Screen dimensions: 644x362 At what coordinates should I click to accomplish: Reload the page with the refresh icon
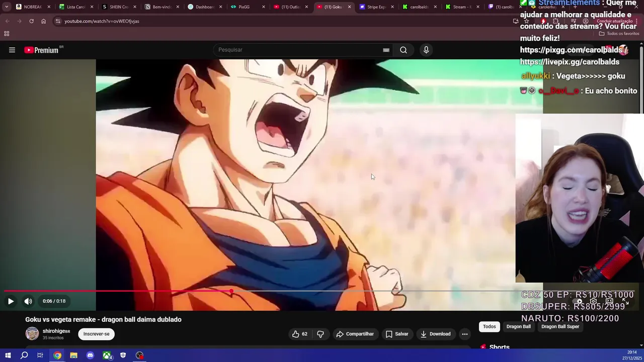click(31, 21)
